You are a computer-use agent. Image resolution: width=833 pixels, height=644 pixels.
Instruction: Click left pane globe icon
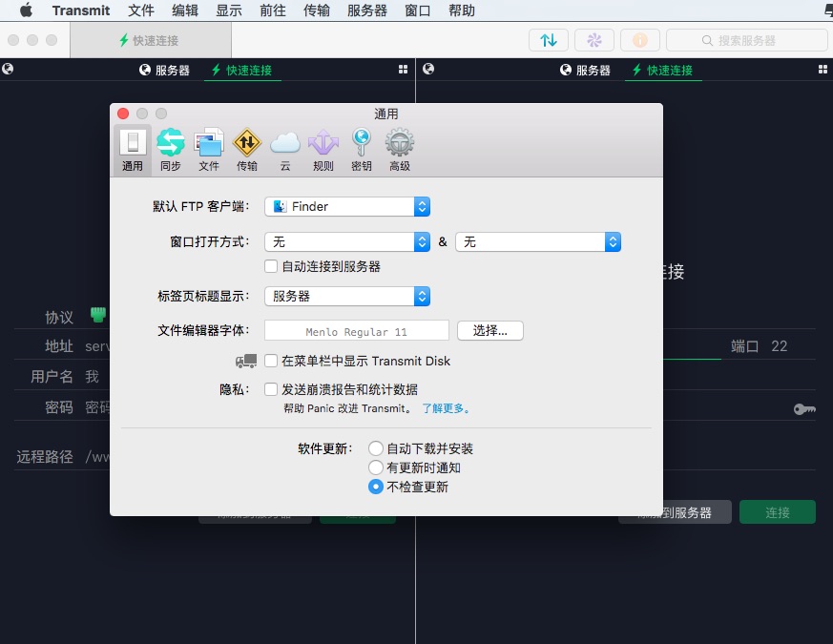(8, 69)
